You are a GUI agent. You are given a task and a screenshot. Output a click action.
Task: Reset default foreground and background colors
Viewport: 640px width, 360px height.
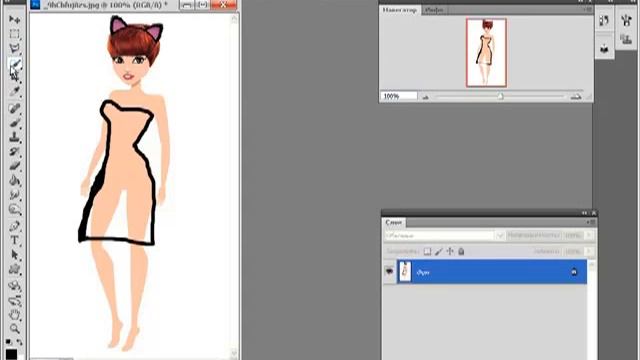(x=8, y=341)
